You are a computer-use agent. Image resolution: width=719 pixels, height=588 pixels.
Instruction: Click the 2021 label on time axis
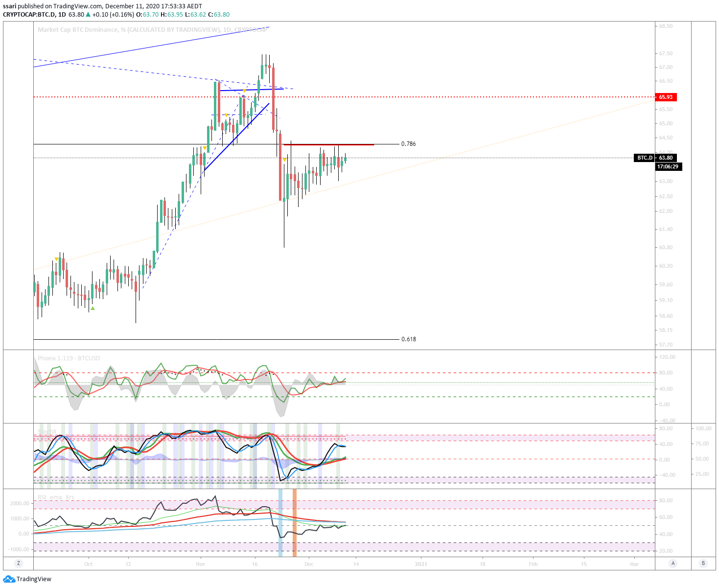[x=421, y=564]
